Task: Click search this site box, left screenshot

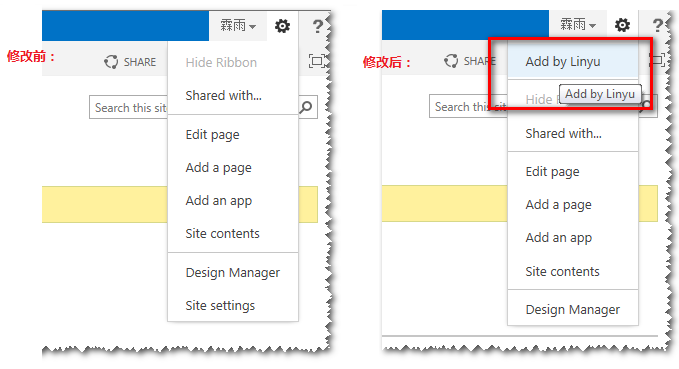Action: point(129,107)
